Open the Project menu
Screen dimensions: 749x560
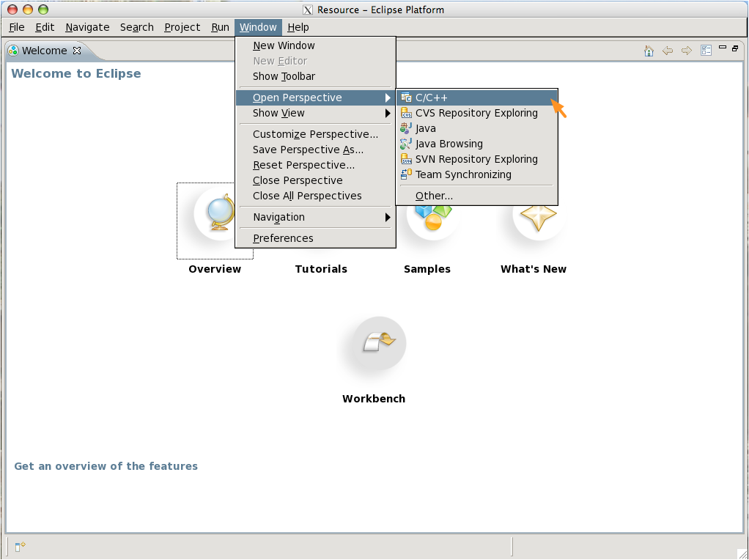(x=182, y=27)
